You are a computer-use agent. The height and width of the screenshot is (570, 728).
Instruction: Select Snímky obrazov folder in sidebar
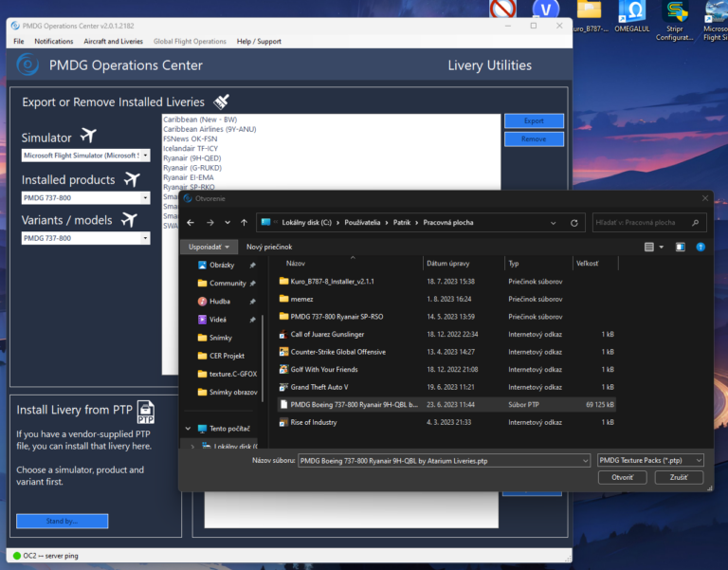pyautogui.click(x=227, y=392)
